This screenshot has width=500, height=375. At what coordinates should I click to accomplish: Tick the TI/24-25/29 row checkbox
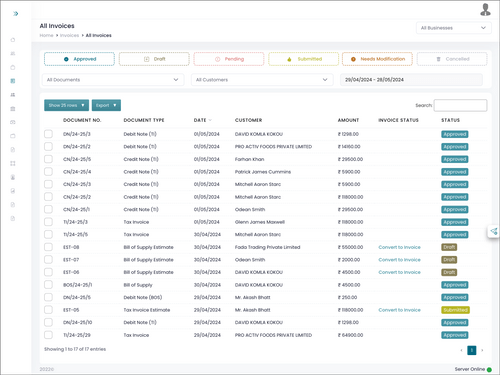pyautogui.click(x=48, y=335)
